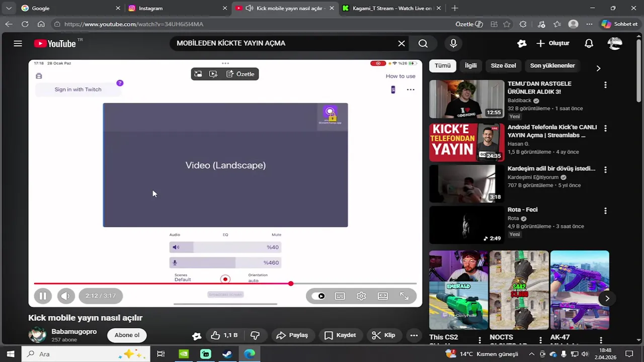
Task: Go to the YouTube home logo
Action: click(55, 44)
